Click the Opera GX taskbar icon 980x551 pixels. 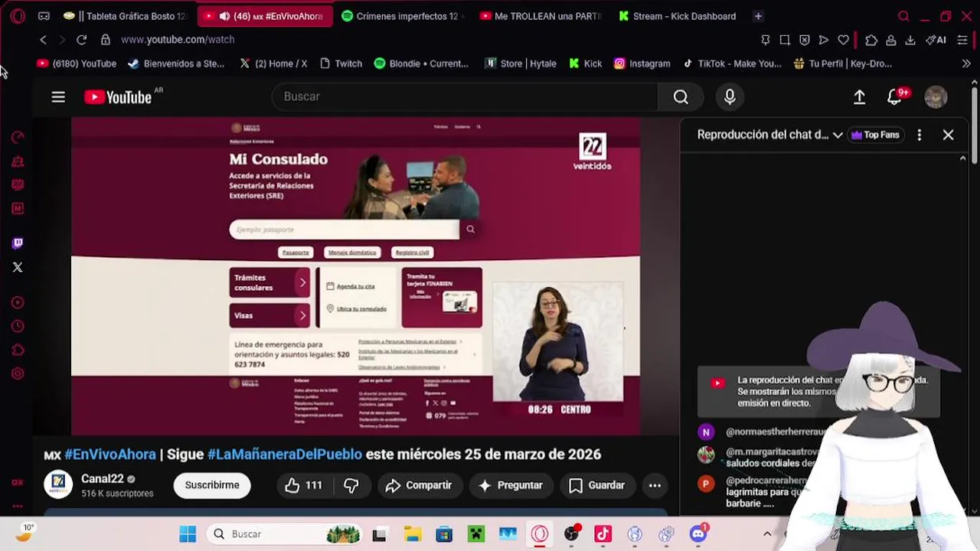coord(540,534)
